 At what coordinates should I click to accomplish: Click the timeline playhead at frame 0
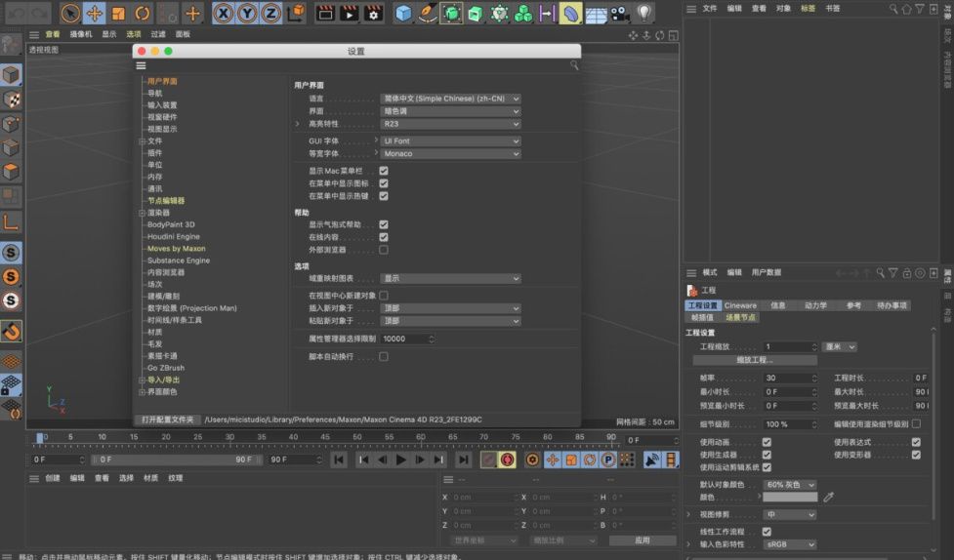pos(40,437)
